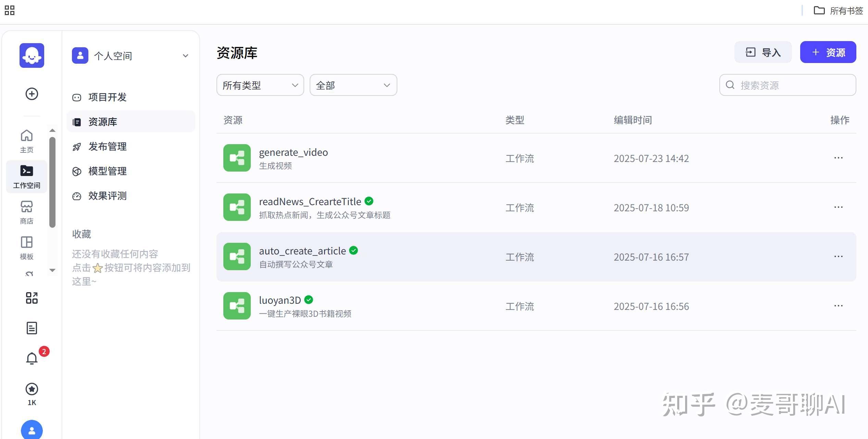The height and width of the screenshot is (439, 868).
Task: Open the 1K points star icon
Action: [x=32, y=389]
